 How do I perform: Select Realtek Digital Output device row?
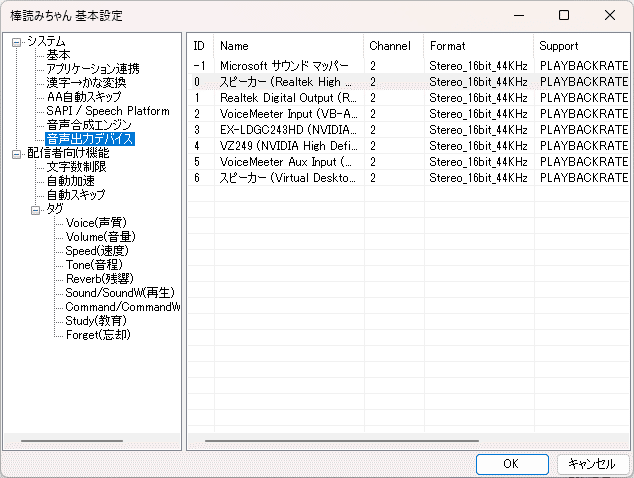[x=409, y=98]
